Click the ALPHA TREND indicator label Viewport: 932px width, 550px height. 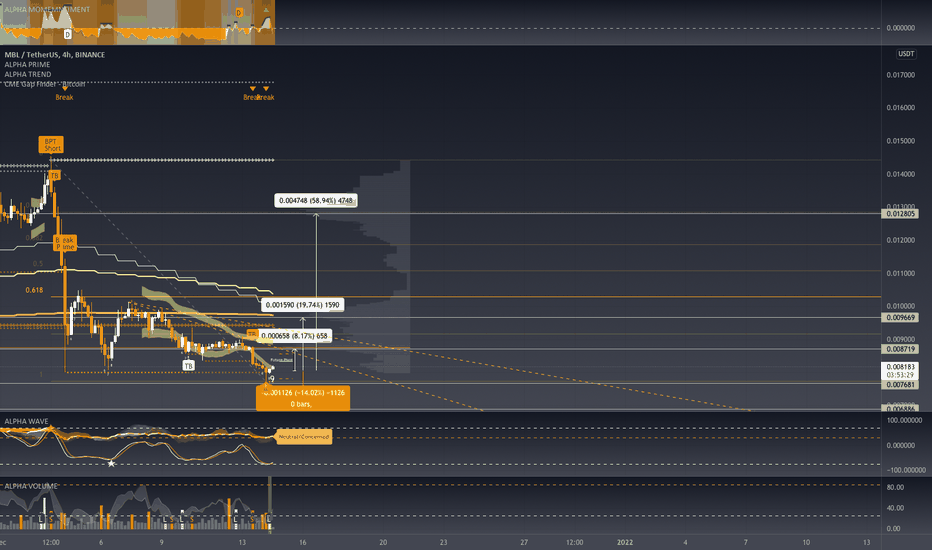27,74
